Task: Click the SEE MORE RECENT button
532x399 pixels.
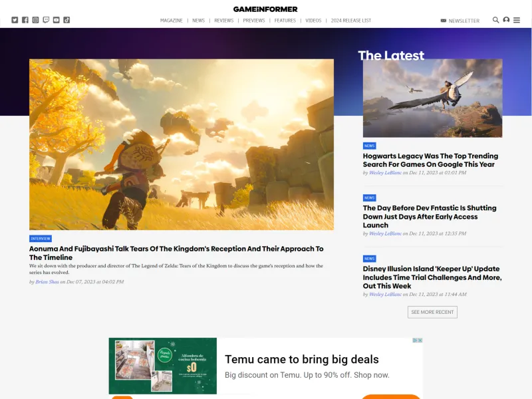Action: pyautogui.click(x=432, y=312)
